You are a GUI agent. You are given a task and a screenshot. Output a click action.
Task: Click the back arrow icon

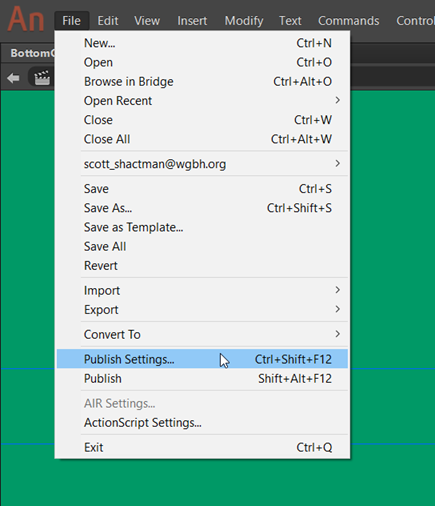coord(13,78)
